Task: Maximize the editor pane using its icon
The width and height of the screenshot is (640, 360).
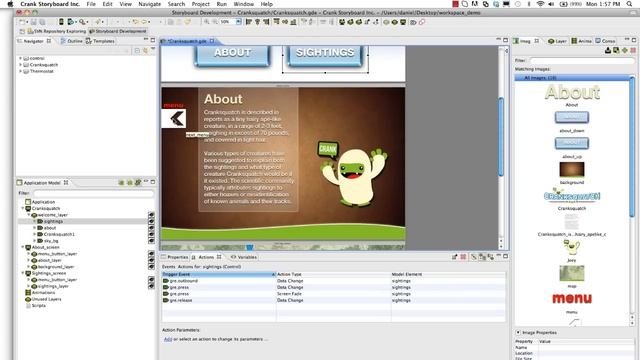Action: [505, 40]
